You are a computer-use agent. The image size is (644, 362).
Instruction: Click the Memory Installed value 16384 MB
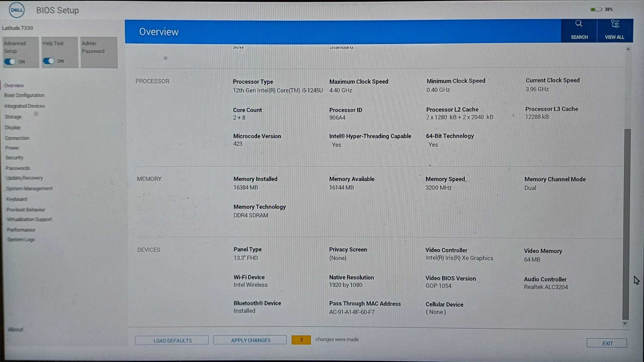point(245,188)
